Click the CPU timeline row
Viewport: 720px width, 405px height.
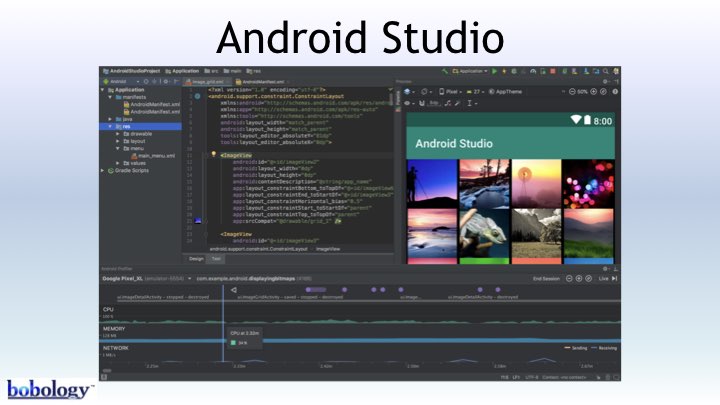point(360,315)
